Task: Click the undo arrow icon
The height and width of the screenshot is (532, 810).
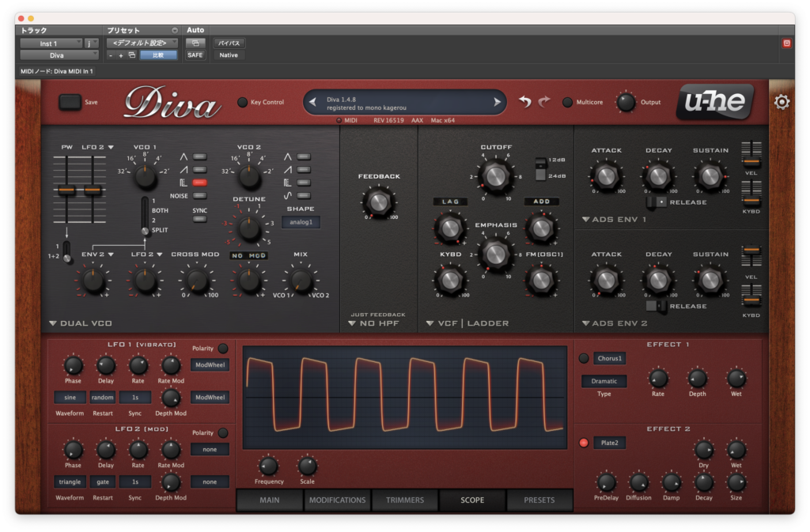Action: coord(525,102)
